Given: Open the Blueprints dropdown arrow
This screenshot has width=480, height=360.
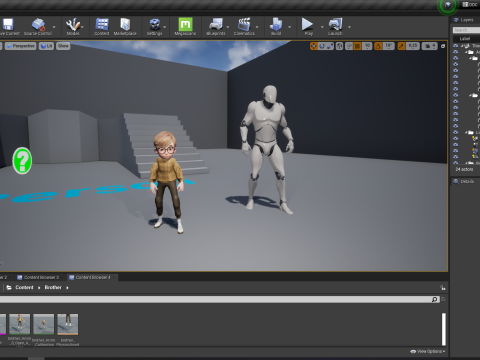Looking at the screenshot, I should point(228,27).
